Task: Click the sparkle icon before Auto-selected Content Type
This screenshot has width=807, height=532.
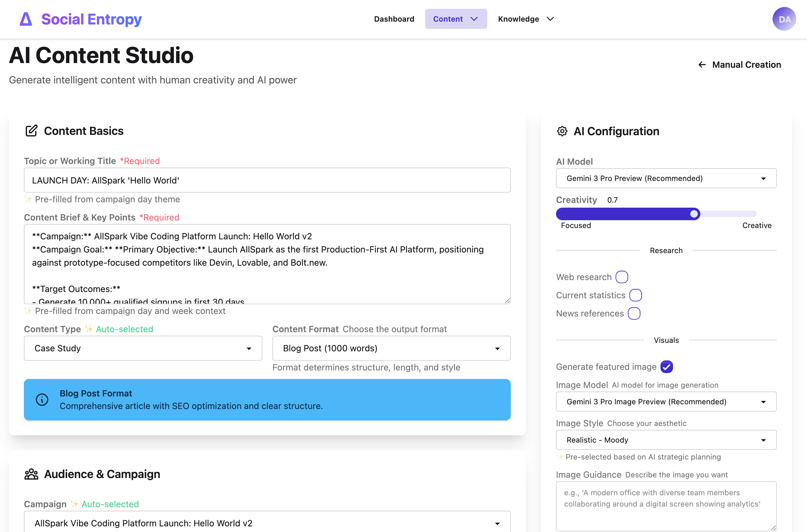Action: point(88,329)
